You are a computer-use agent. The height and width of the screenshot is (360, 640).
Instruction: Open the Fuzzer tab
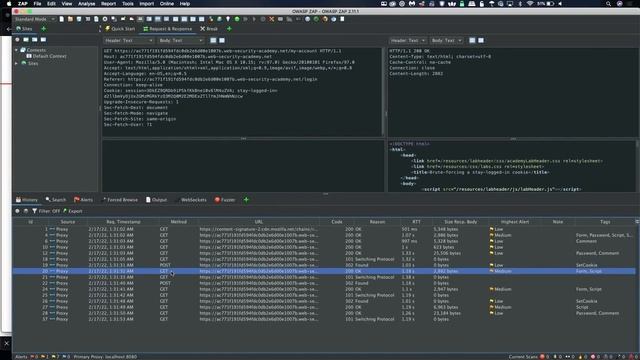click(x=225, y=200)
